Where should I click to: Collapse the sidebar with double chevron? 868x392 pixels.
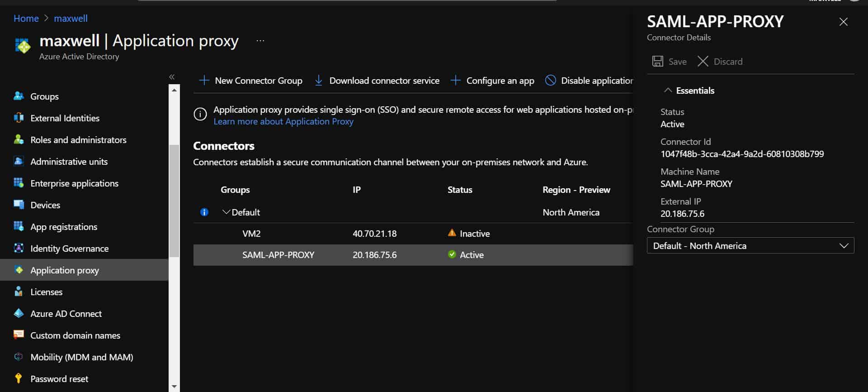[x=172, y=77]
